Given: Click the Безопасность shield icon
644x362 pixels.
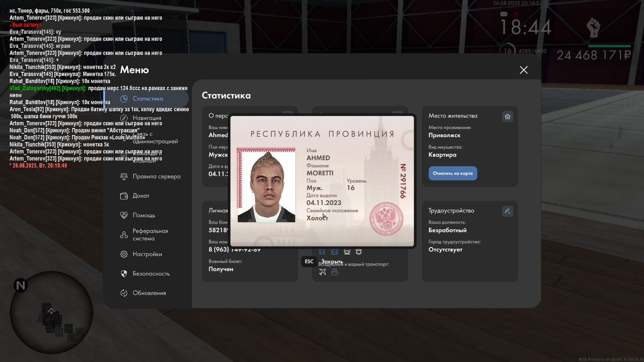Looking at the screenshot, I should point(124,274).
